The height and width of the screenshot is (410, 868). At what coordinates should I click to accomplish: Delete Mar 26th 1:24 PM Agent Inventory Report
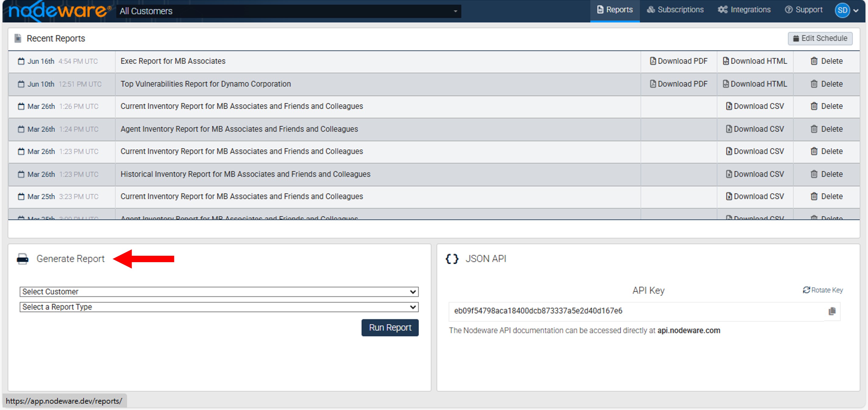(x=826, y=129)
